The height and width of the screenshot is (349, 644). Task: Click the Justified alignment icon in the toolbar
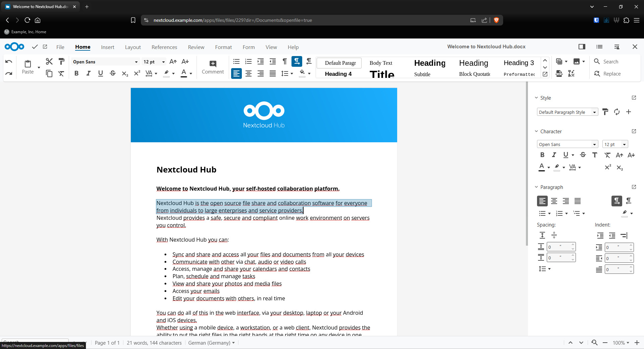click(x=273, y=73)
